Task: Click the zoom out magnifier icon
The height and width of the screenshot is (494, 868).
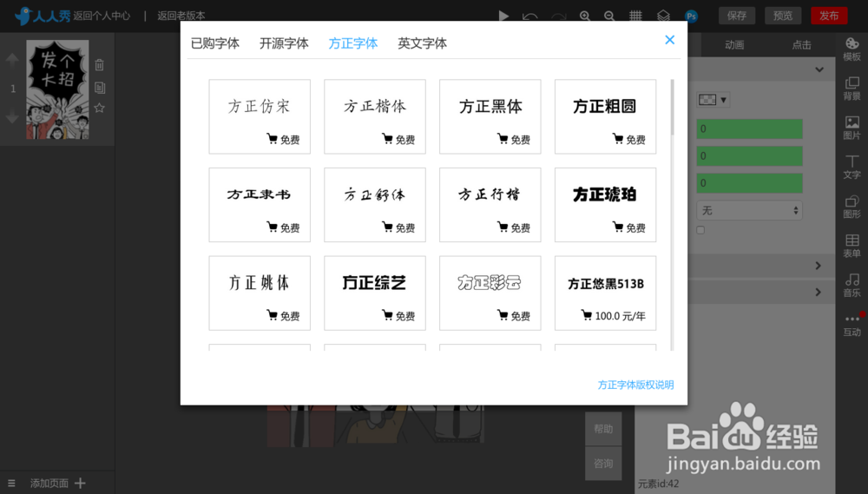Action: coord(609,16)
